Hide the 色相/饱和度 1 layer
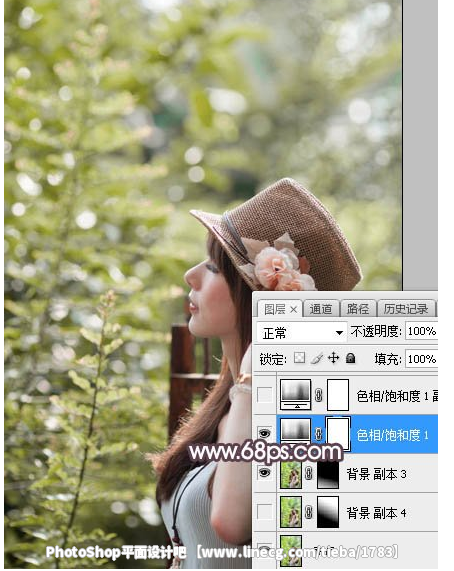Screen dimensions: 454x571 tap(265, 433)
